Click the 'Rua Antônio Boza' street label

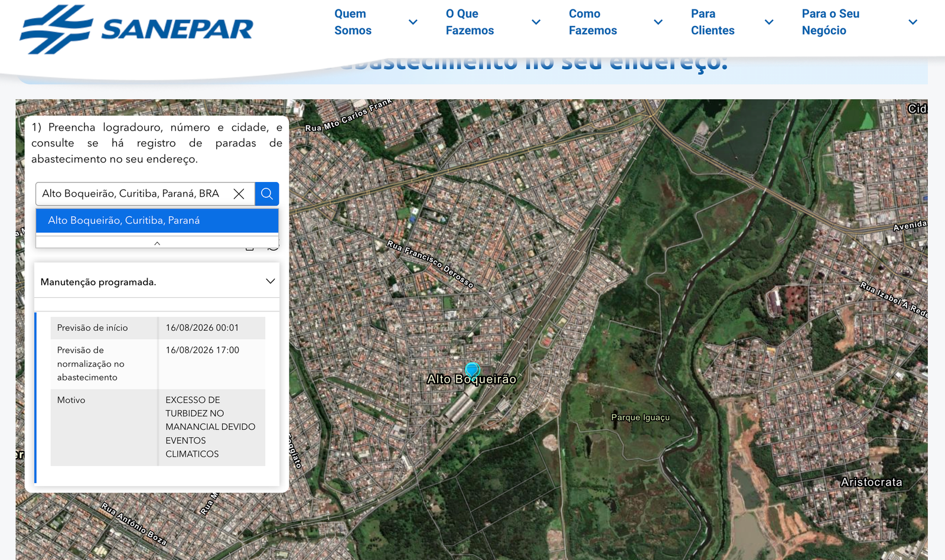(x=134, y=523)
